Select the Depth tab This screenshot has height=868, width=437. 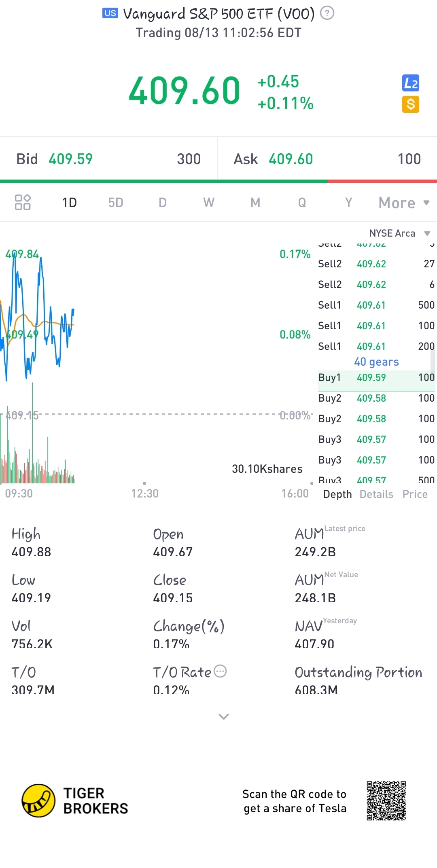[x=337, y=494]
